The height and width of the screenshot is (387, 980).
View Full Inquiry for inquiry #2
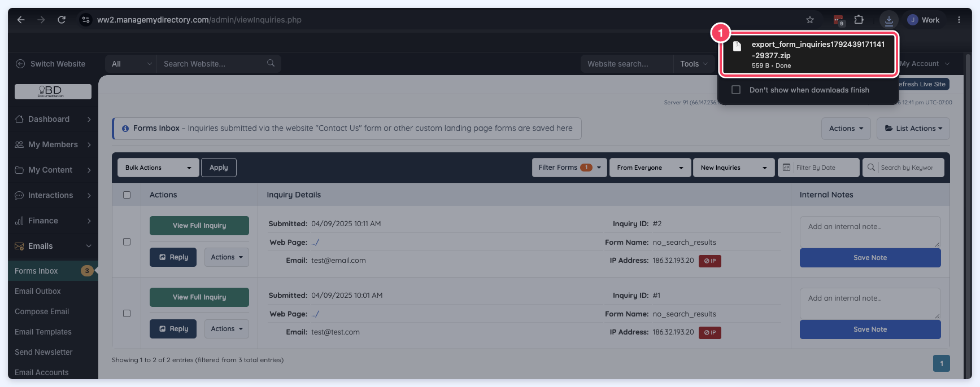click(199, 226)
